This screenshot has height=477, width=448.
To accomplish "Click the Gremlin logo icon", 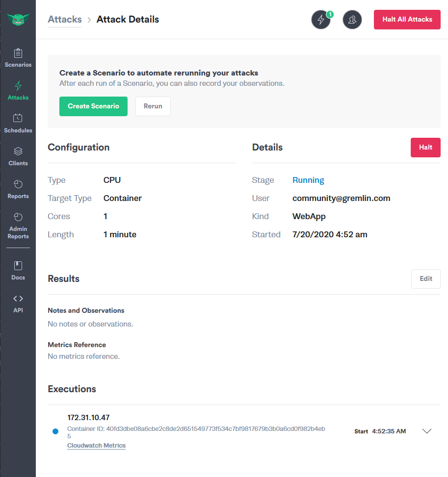I will click(x=18, y=20).
